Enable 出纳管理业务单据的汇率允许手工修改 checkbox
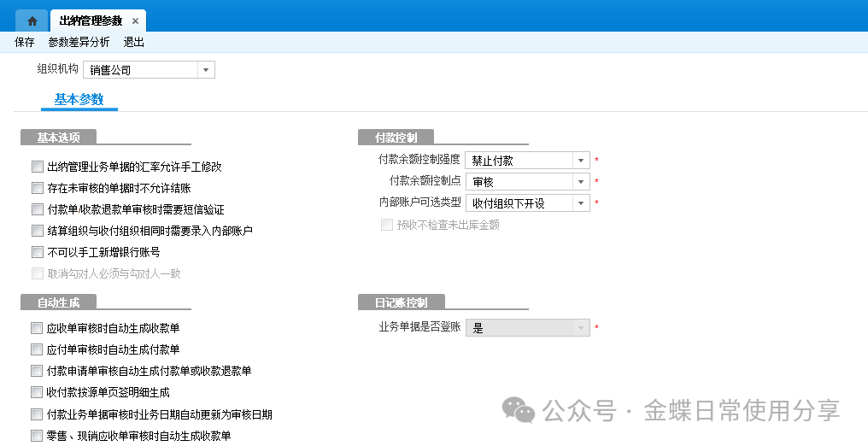The height and width of the screenshot is (446, 868). (x=37, y=167)
